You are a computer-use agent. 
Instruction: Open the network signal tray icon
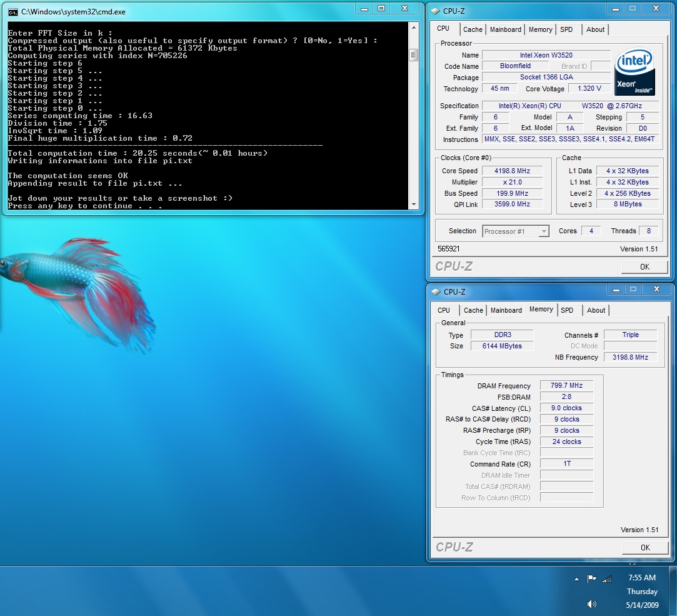(x=607, y=579)
